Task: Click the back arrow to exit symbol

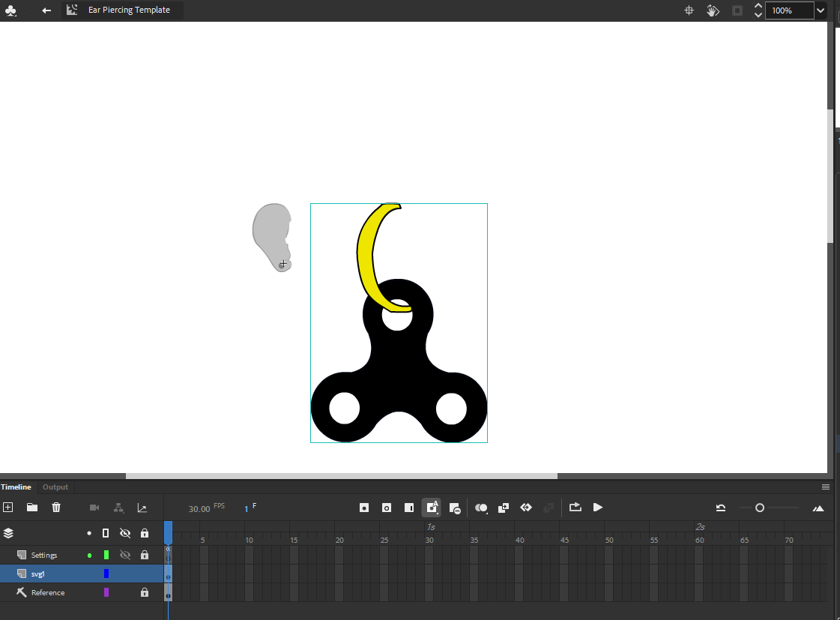Action: pyautogui.click(x=46, y=10)
